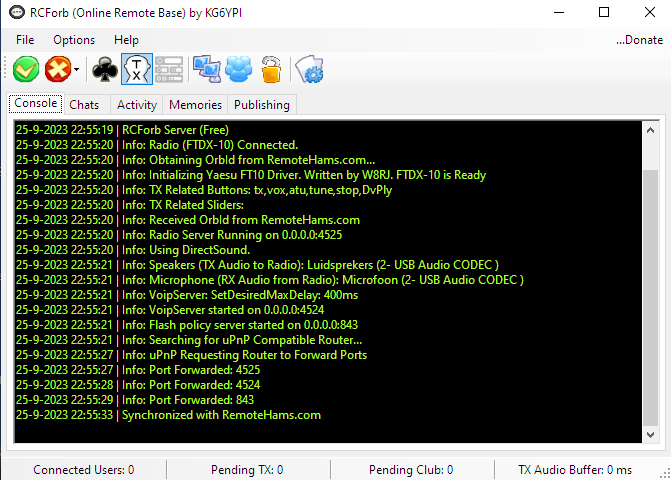Click the red X stop server icon
The height and width of the screenshot is (480, 671).
tap(58, 69)
